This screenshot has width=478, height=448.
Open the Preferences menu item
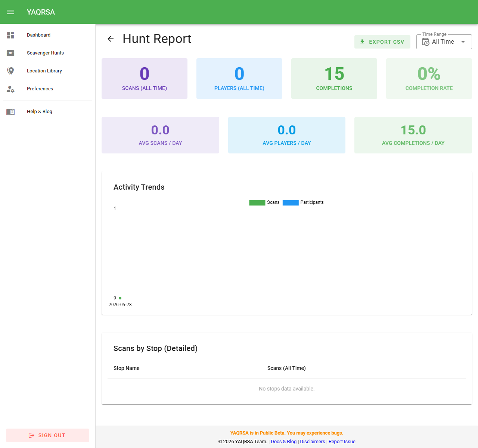pyautogui.click(x=47, y=88)
